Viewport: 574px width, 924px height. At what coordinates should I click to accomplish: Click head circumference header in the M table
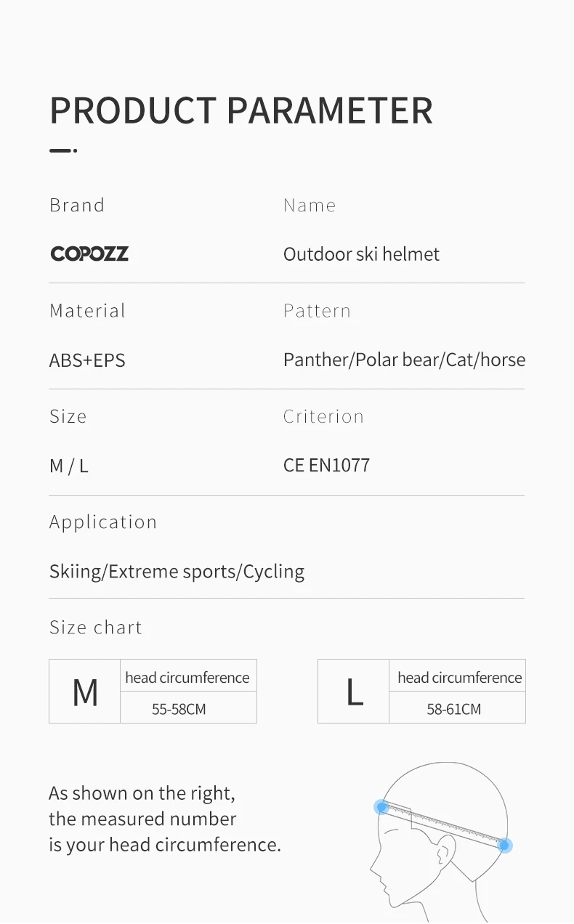tap(187, 678)
